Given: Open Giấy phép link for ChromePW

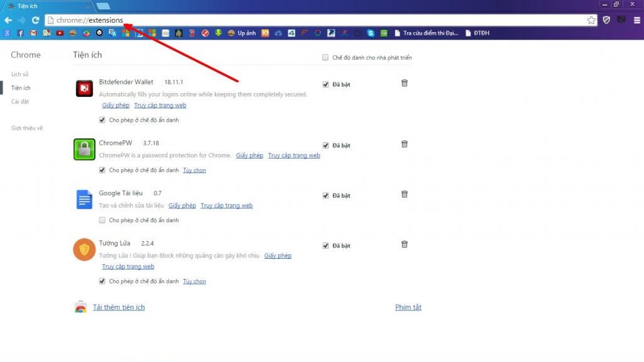Looking at the screenshot, I should pyautogui.click(x=249, y=156).
